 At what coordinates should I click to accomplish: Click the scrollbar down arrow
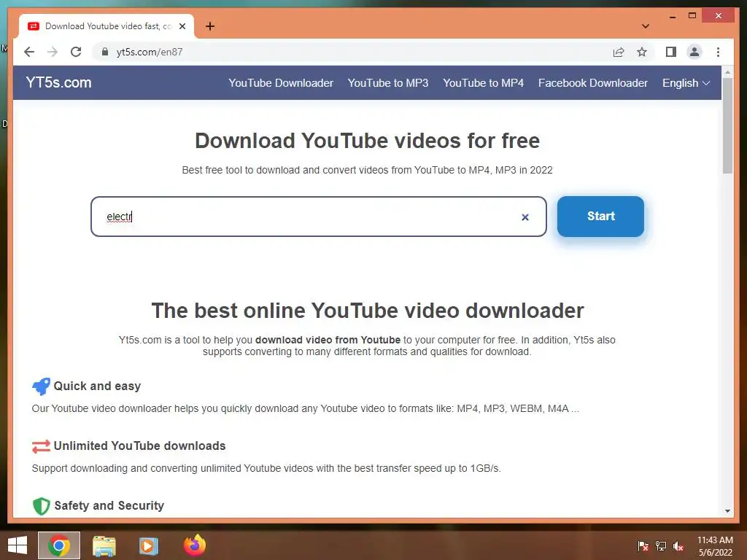(x=727, y=511)
